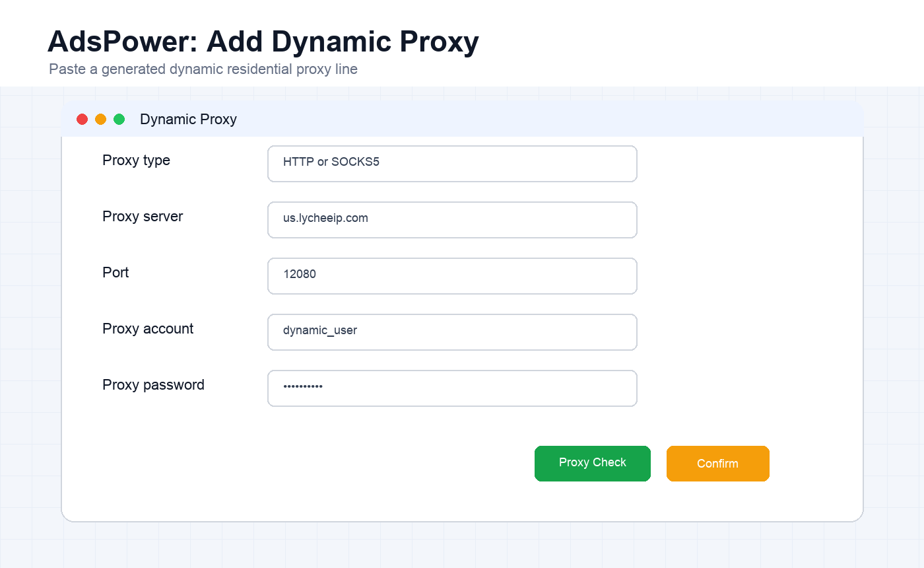
Task: Click the Dynamic Proxy window title
Action: (188, 120)
